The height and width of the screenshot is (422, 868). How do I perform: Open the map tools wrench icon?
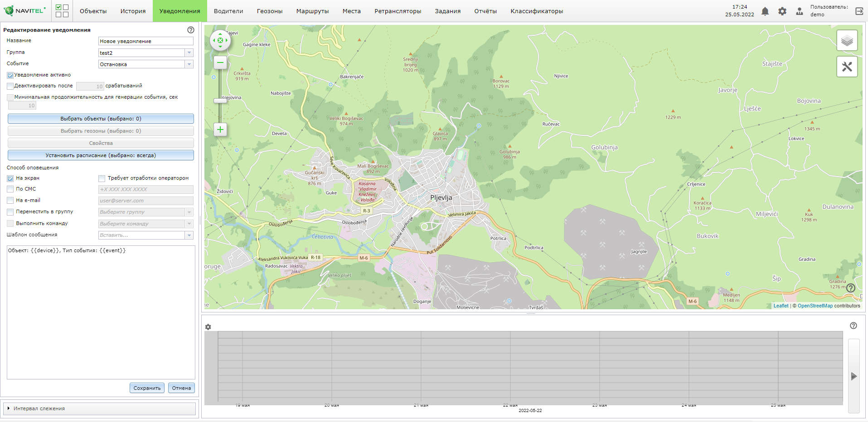pyautogui.click(x=847, y=67)
